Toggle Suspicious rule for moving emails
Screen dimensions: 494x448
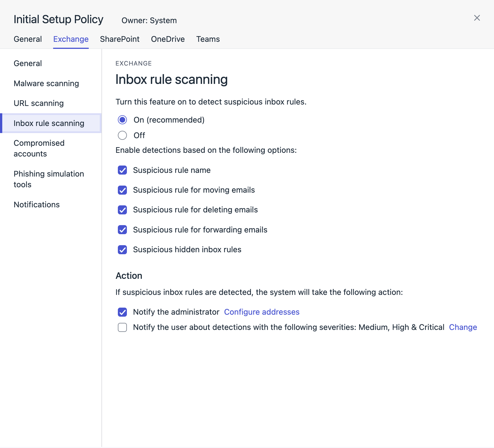tap(122, 190)
